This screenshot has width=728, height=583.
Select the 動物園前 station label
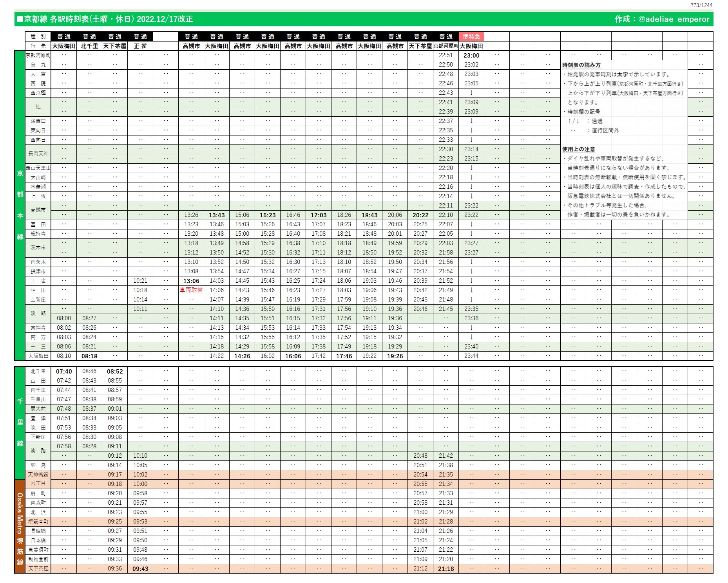pyautogui.click(x=38, y=559)
